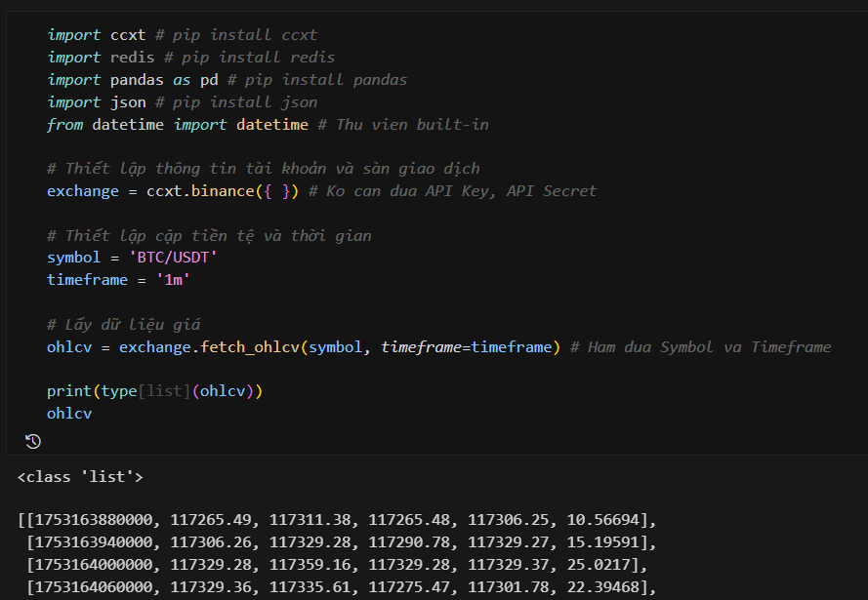868x600 pixels.
Task: Click the final standalone ohlcv line
Action: [x=69, y=414]
